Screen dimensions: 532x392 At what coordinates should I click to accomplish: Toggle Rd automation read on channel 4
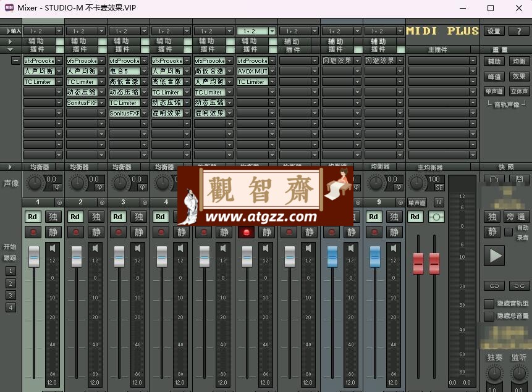pyautogui.click(x=161, y=217)
